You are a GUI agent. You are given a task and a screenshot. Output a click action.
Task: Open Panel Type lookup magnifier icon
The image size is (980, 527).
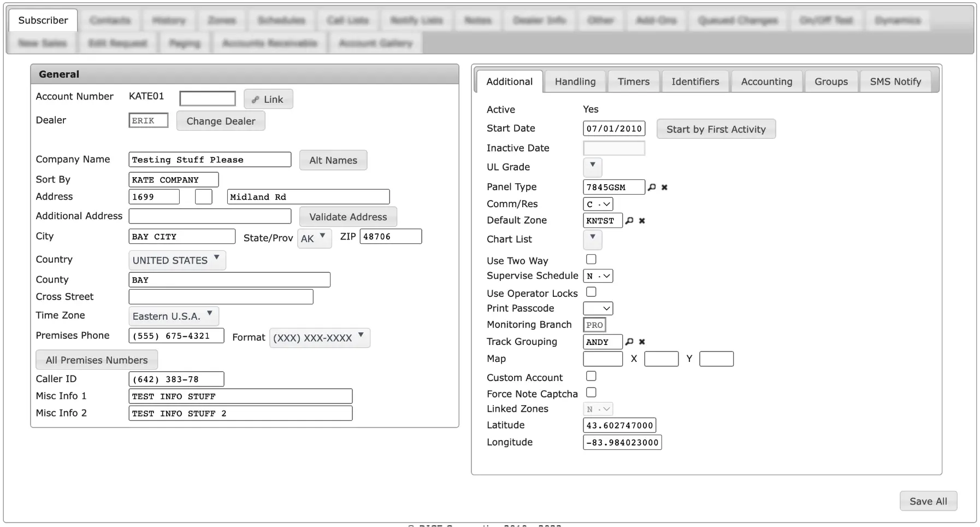tap(652, 187)
